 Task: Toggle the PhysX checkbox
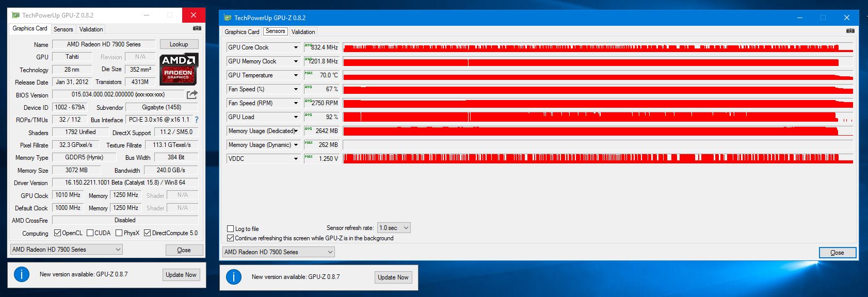[119, 233]
